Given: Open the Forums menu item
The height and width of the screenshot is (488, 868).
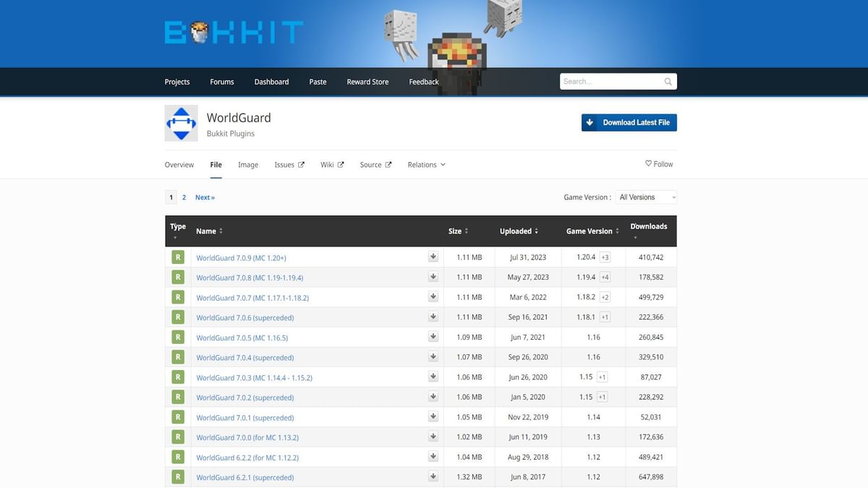Looking at the screenshot, I should click(x=221, y=82).
